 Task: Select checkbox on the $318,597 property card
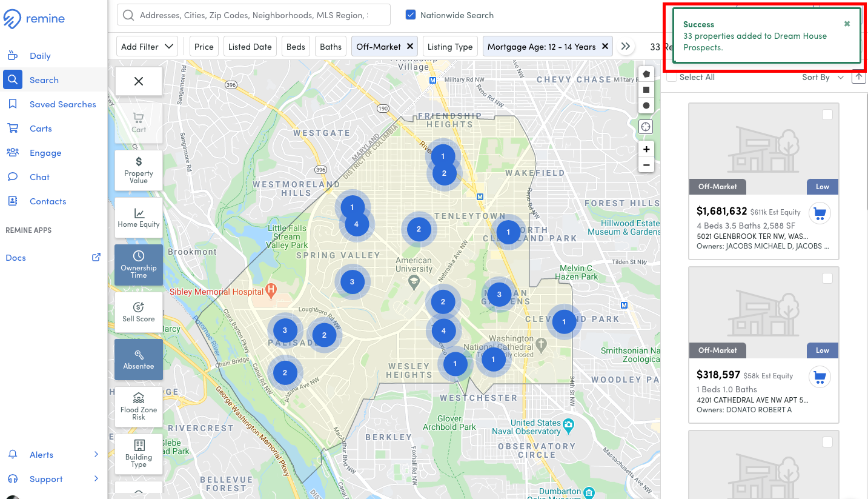827,278
